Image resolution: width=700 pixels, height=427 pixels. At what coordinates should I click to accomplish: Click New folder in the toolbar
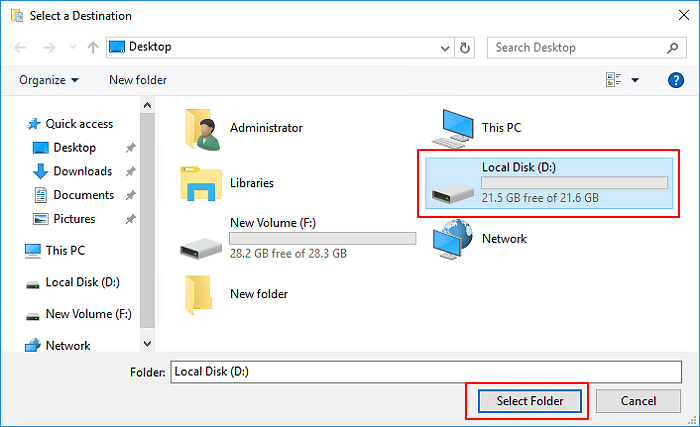click(x=138, y=80)
